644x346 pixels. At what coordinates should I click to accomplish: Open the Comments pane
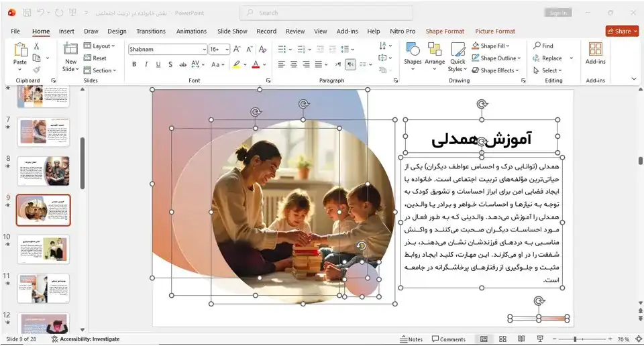[449, 339]
